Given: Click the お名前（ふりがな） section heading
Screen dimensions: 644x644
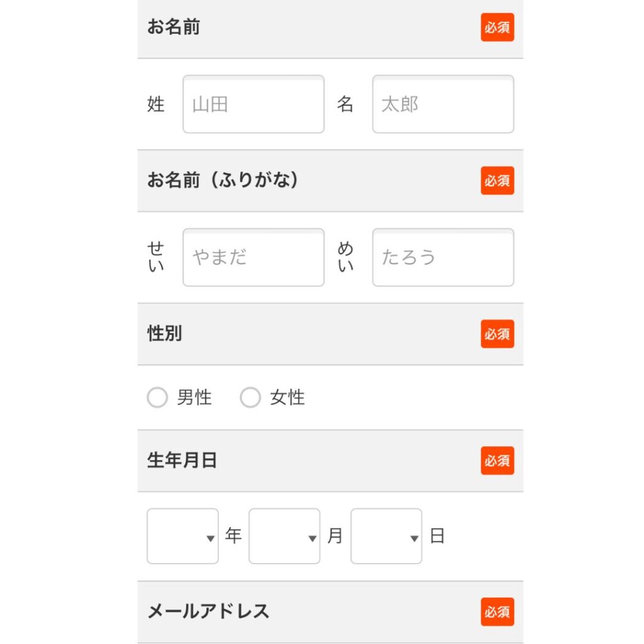Looking at the screenshot, I should tap(223, 180).
